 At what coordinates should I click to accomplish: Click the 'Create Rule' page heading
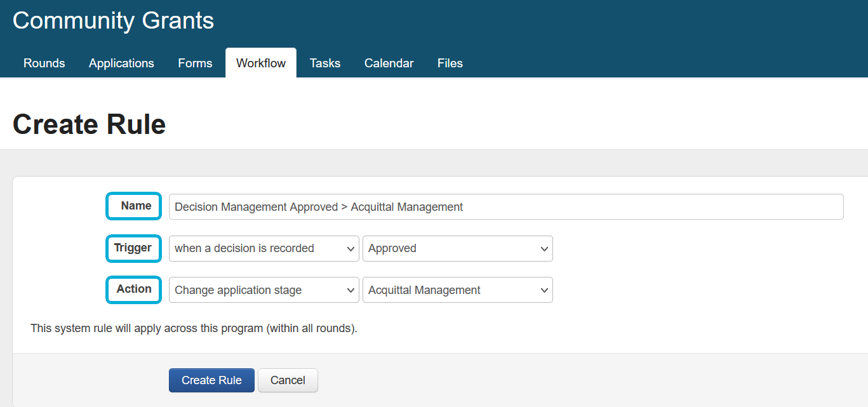tap(90, 124)
